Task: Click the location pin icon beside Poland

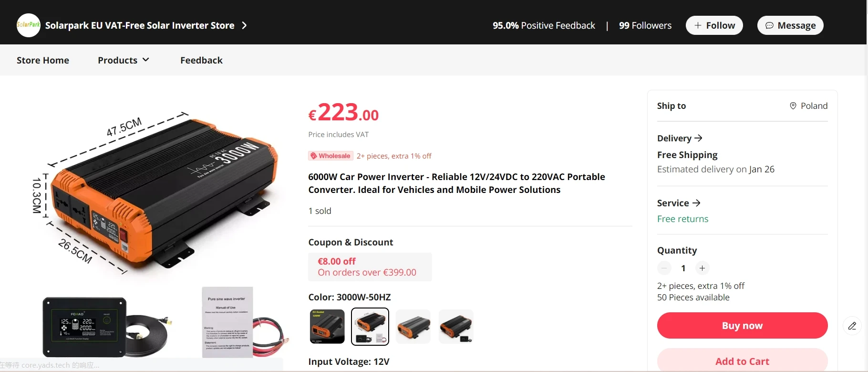Action: point(793,106)
